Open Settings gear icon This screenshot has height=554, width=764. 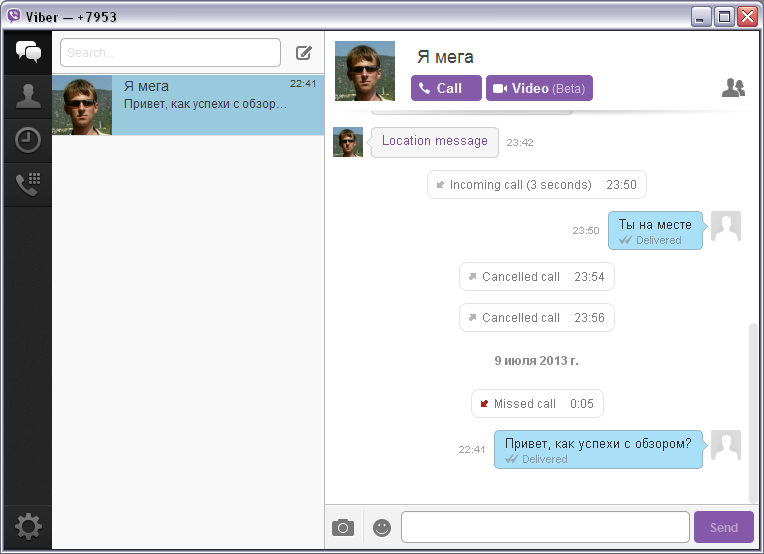(x=28, y=527)
